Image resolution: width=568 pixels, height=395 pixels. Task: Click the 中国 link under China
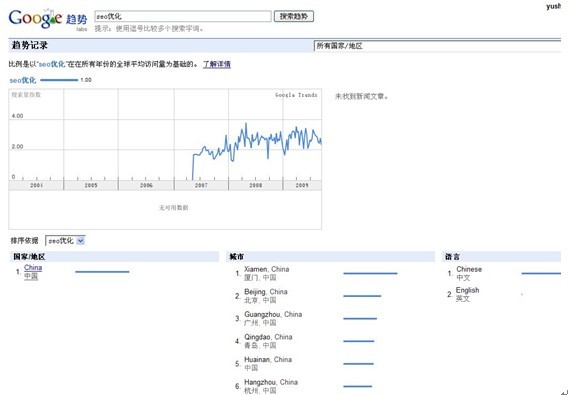[x=31, y=276]
